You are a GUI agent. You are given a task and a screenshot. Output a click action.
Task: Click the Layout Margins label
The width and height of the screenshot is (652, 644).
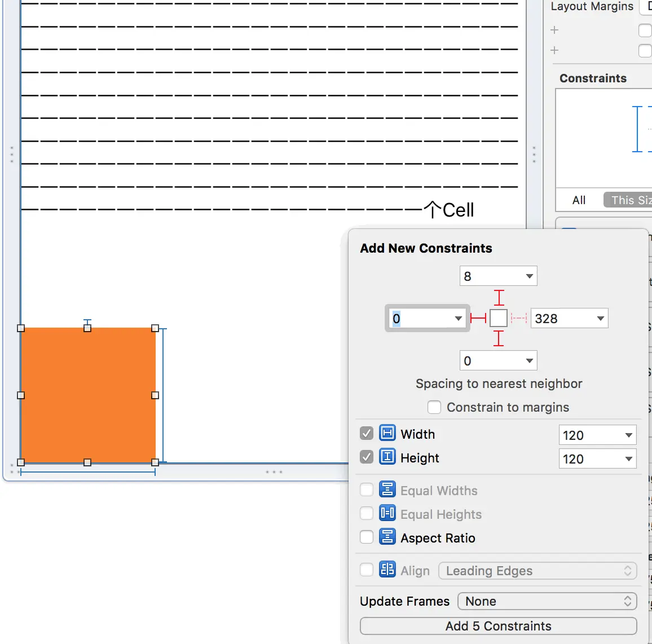[592, 7]
